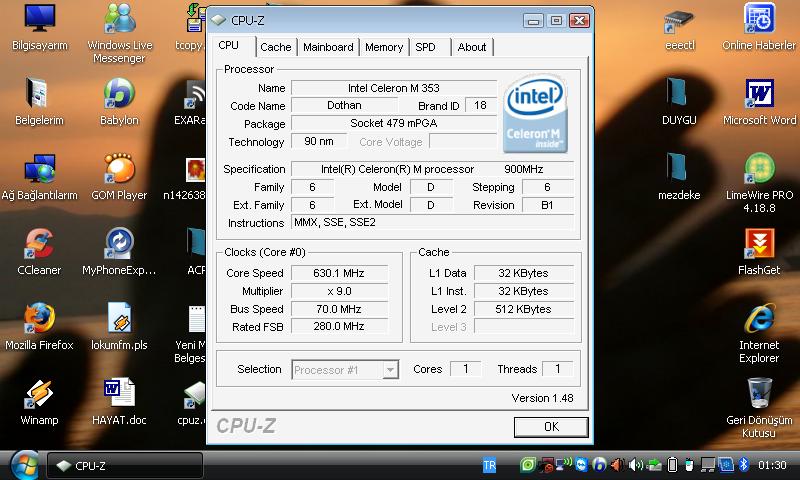
Task: Open the About tab
Action: coord(472,47)
